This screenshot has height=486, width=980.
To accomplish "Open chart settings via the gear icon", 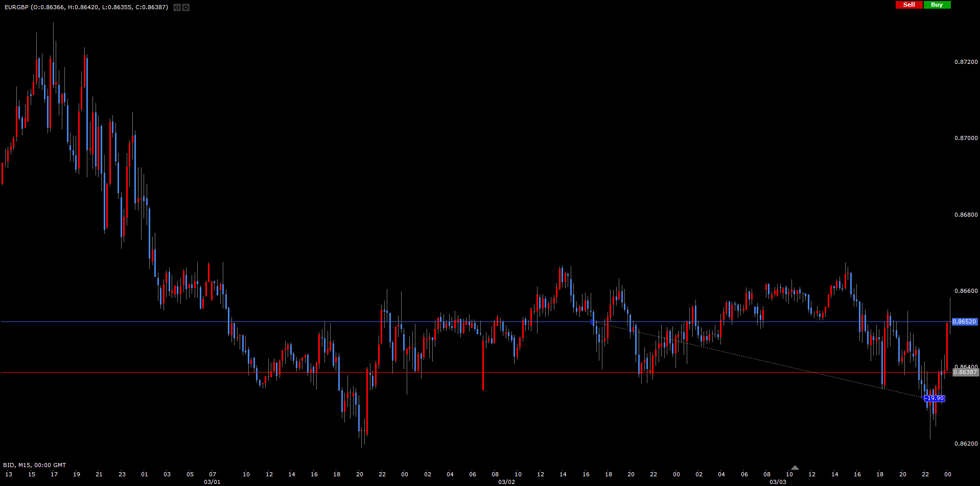I will click(185, 7).
